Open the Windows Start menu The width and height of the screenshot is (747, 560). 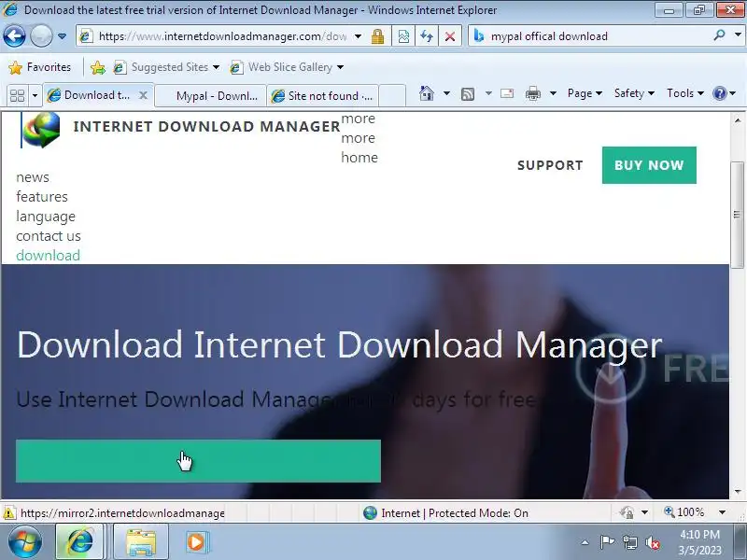point(25,542)
